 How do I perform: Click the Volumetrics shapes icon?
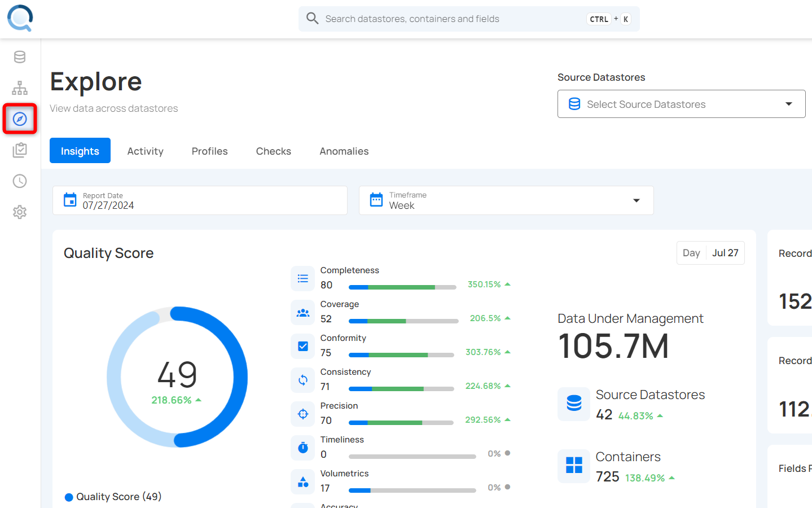(x=303, y=481)
